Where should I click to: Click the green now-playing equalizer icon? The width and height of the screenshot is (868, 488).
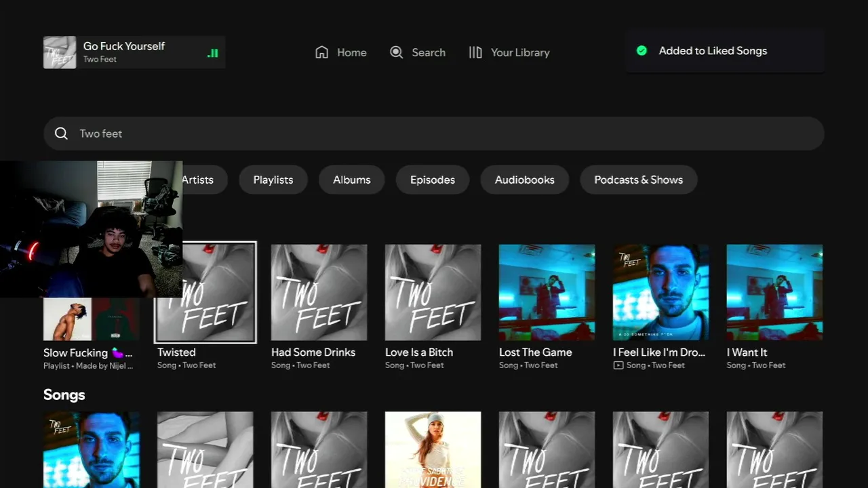click(213, 53)
